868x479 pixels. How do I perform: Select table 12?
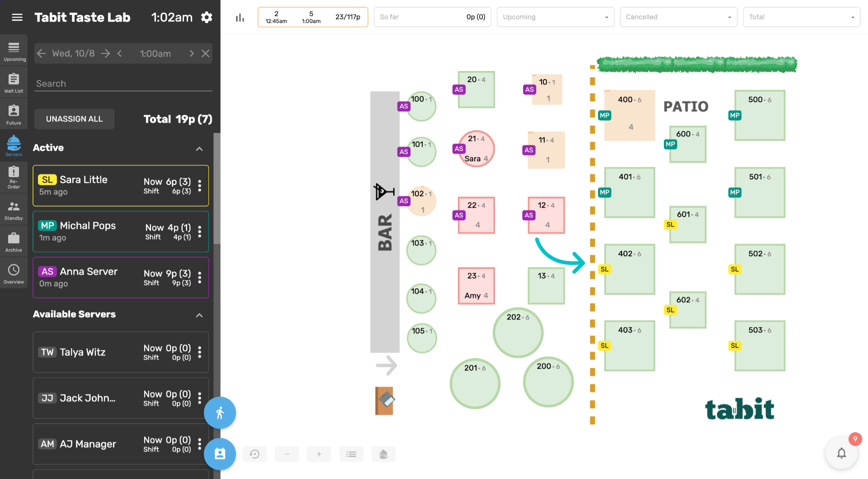tap(547, 215)
